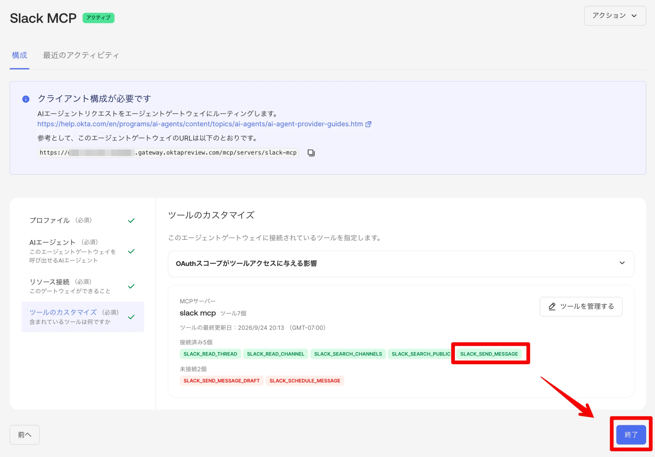Click the 前へ button
Viewport: 655px width, 457px height.
point(25,435)
